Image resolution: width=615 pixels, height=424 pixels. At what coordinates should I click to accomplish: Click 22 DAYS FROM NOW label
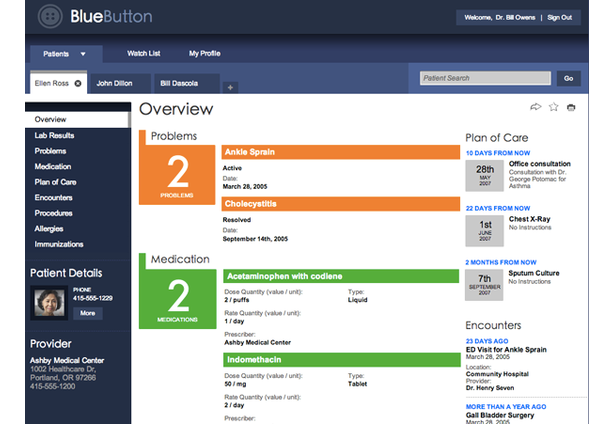point(498,208)
